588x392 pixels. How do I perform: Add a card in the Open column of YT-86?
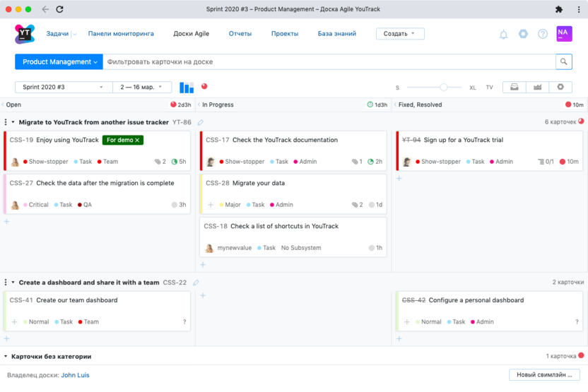tap(6, 222)
